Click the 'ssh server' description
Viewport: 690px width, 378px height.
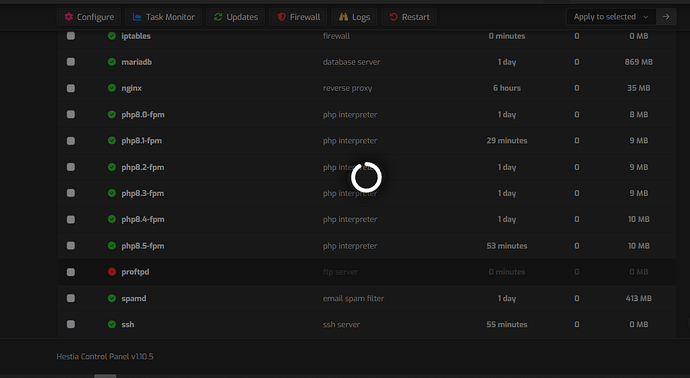(341, 324)
